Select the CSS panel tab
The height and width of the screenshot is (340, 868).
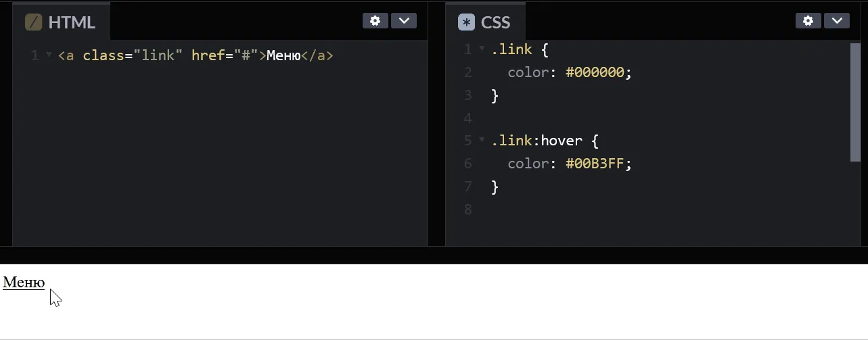[x=486, y=22]
